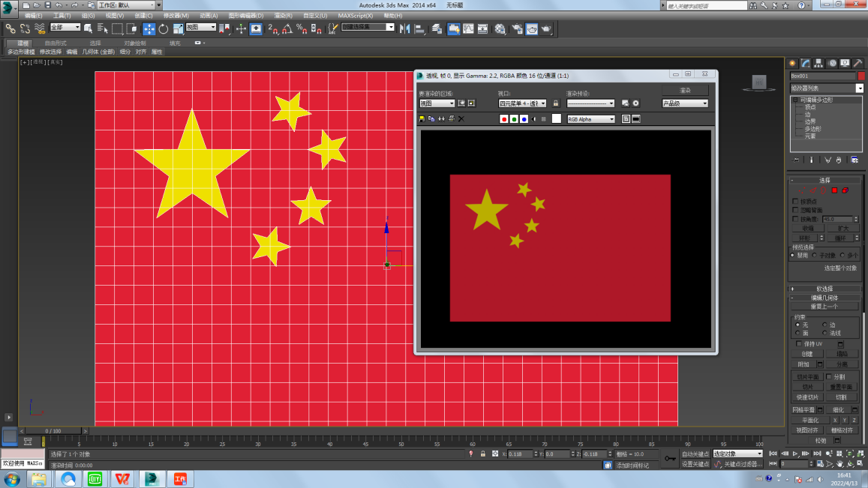This screenshot has width=868, height=488.
Task: Open the 全部 selection filter dropdown
Action: (x=65, y=27)
